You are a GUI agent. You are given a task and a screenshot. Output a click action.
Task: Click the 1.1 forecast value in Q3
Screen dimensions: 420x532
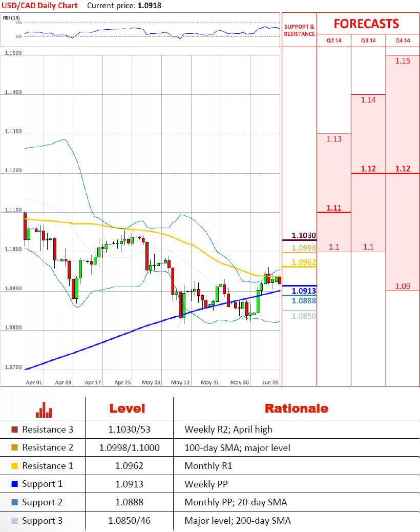point(368,247)
